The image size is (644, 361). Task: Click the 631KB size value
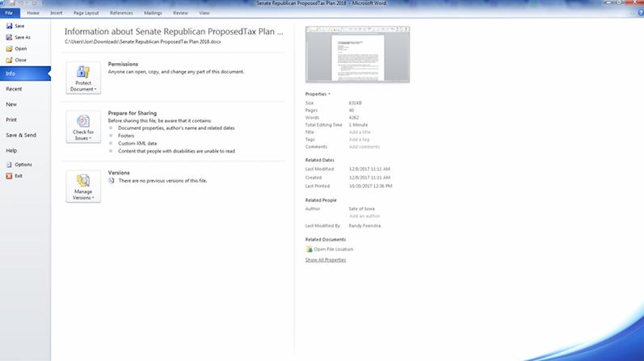tap(356, 103)
